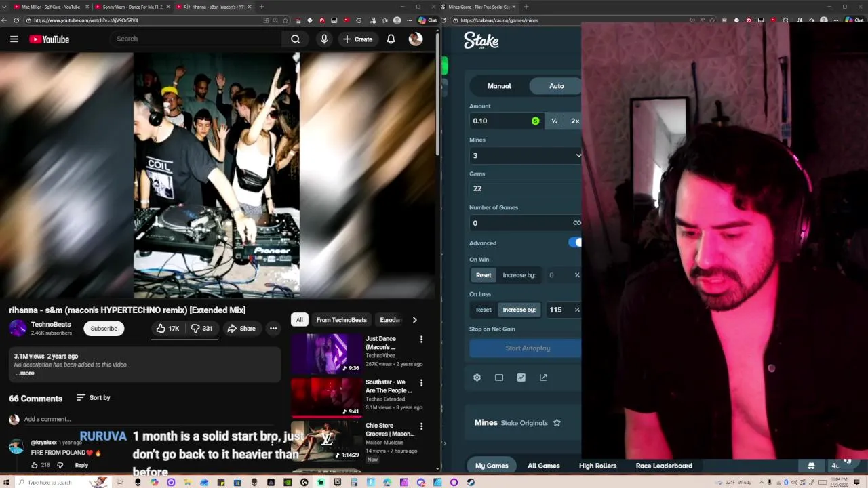Click the bet Amount input field
This screenshot has width=868, height=488.
click(505, 121)
